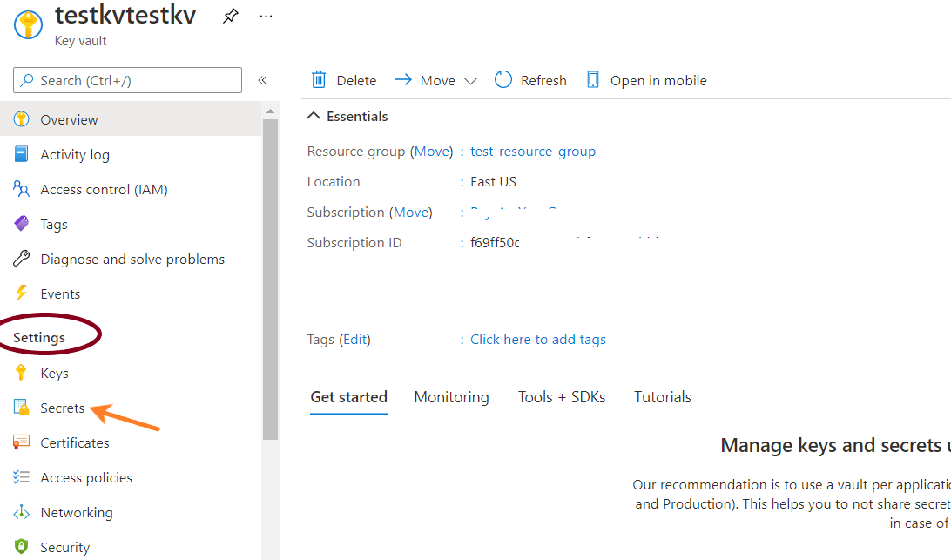Open Activity log from the sidebar
Screen dimensions: 951x560
click(x=75, y=155)
